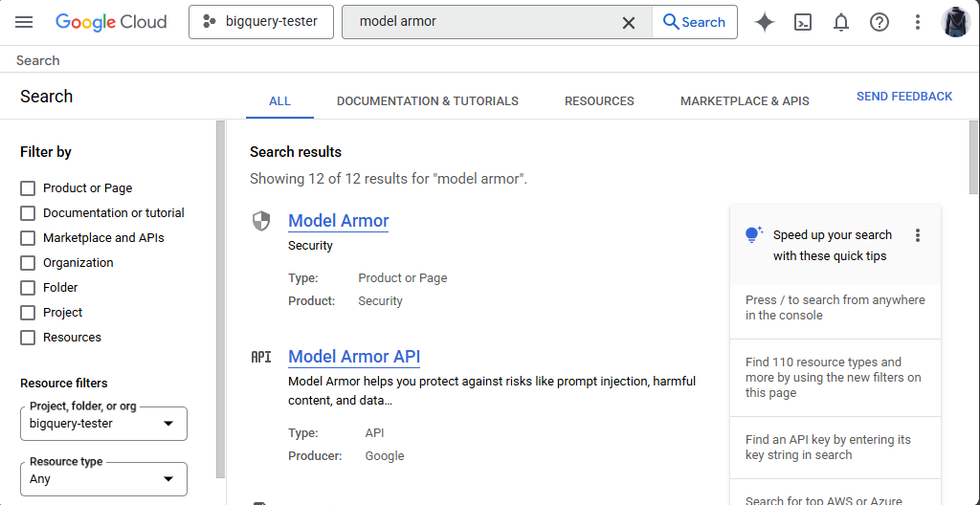Click the project icon in bigquery-tester picker
The image size is (980, 505).
point(210,22)
